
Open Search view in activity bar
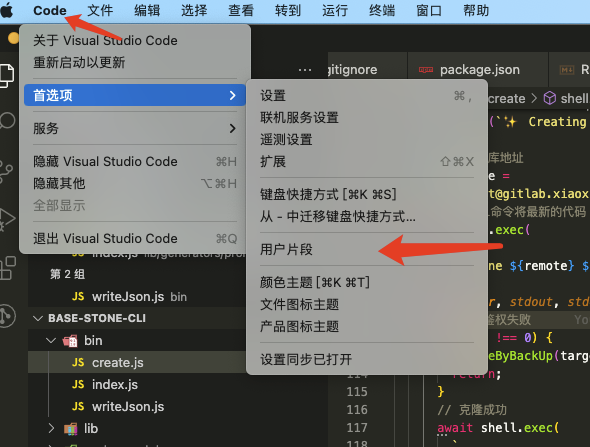click(7, 121)
